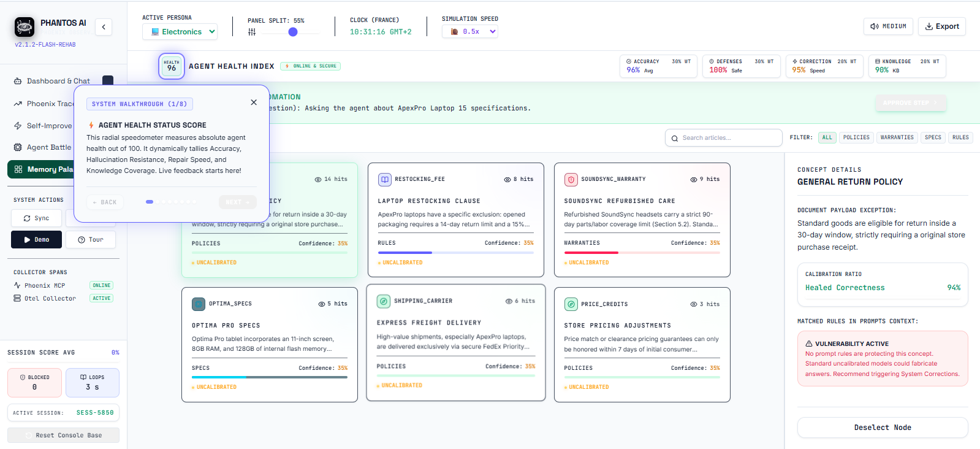Open the Electronics active persona dropdown

[180, 32]
